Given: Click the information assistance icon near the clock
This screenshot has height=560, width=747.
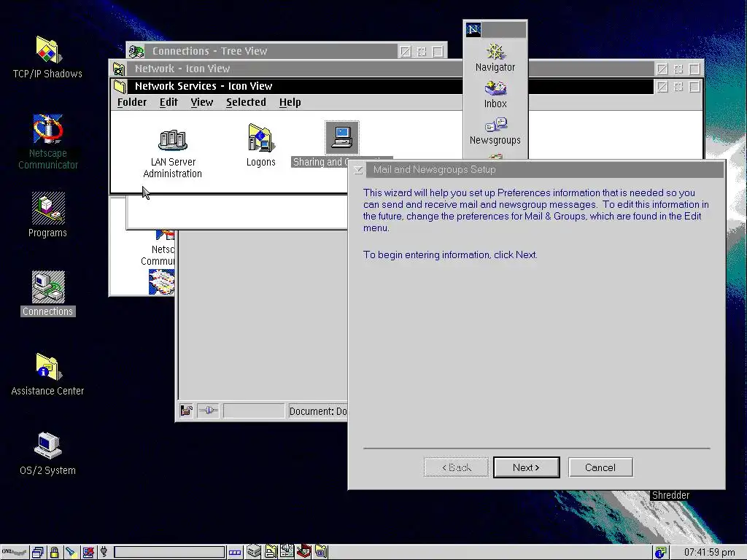Looking at the screenshot, I should pyautogui.click(x=660, y=553).
